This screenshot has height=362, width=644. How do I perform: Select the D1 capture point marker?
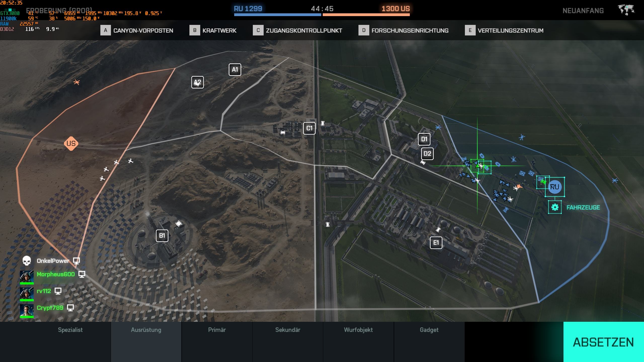coord(424,139)
